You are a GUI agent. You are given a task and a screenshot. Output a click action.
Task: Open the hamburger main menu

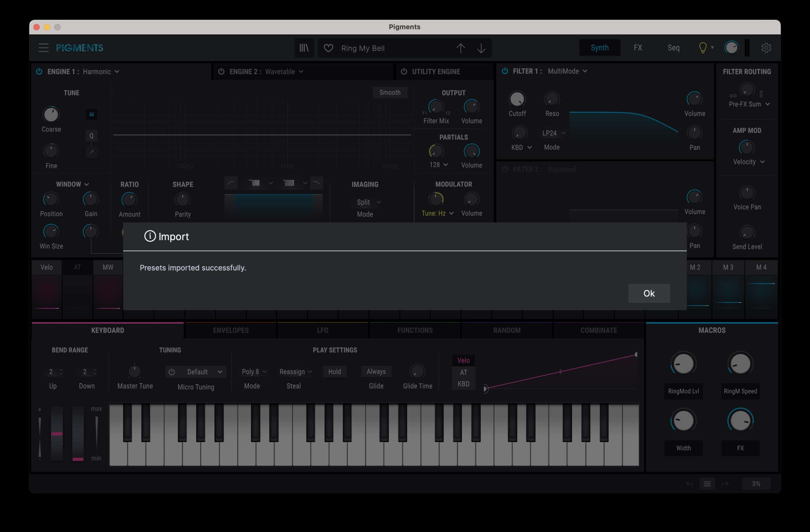tap(44, 48)
